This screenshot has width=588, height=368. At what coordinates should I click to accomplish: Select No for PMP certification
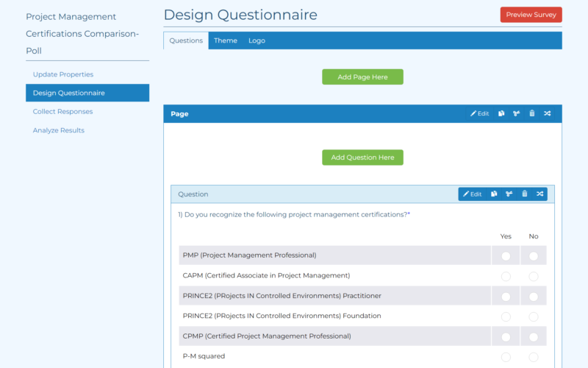tap(534, 256)
